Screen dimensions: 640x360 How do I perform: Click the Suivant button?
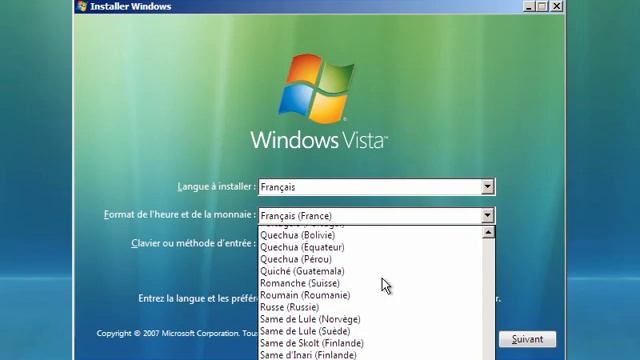point(527,339)
